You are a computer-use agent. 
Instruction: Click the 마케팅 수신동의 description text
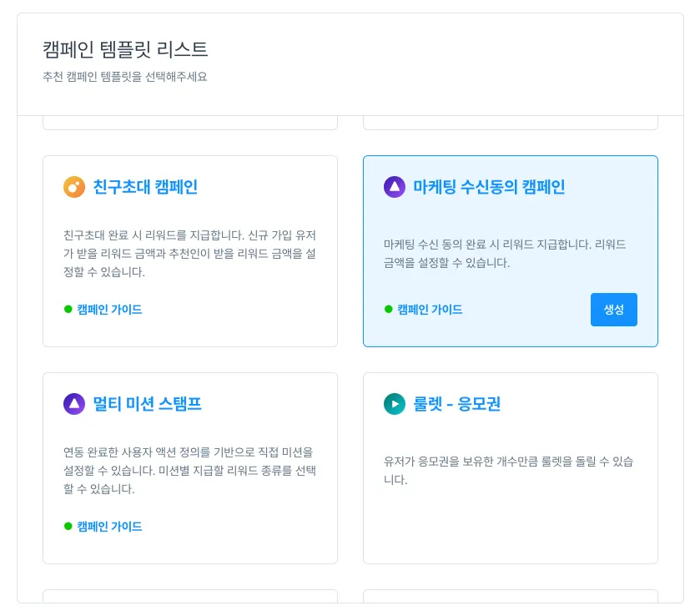tap(504, 254)
